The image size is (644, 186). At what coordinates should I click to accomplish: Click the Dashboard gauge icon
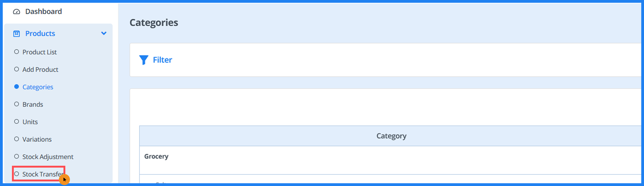click(17, 12)
